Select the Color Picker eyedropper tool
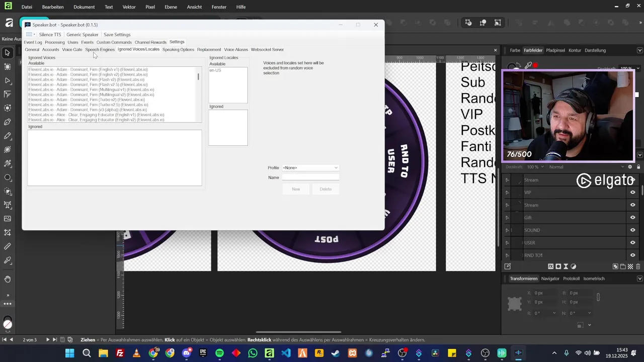Screen dimensions: 644x362 [8, 260]
